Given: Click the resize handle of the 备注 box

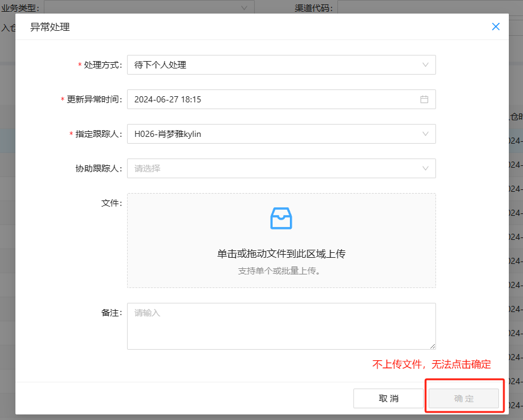Looking at the screenshot, I should pos(432,346).
